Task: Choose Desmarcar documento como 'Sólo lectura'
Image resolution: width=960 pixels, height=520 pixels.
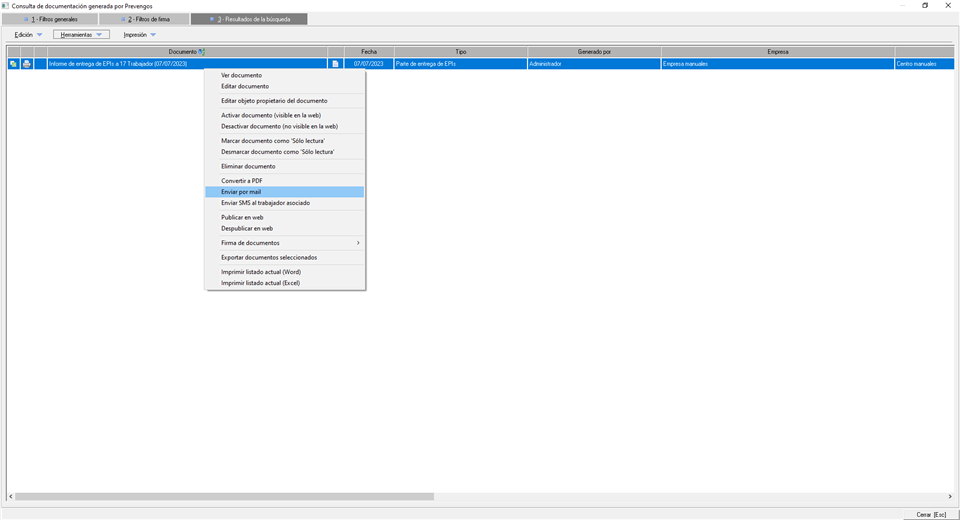Action: 285,152
